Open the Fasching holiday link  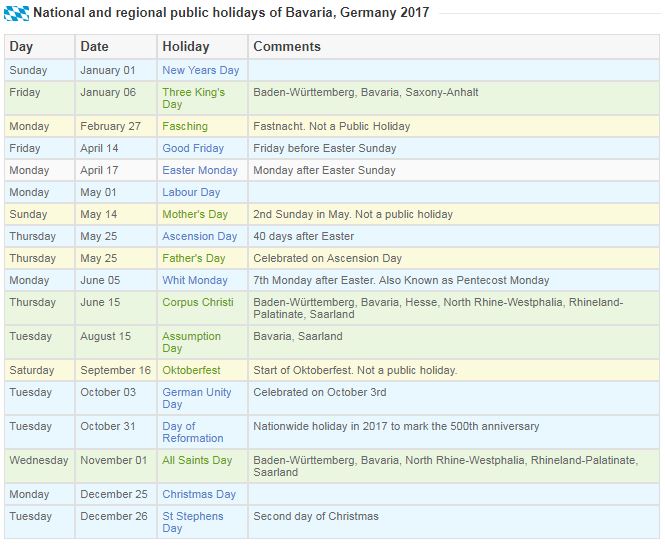tap(185, 126)
